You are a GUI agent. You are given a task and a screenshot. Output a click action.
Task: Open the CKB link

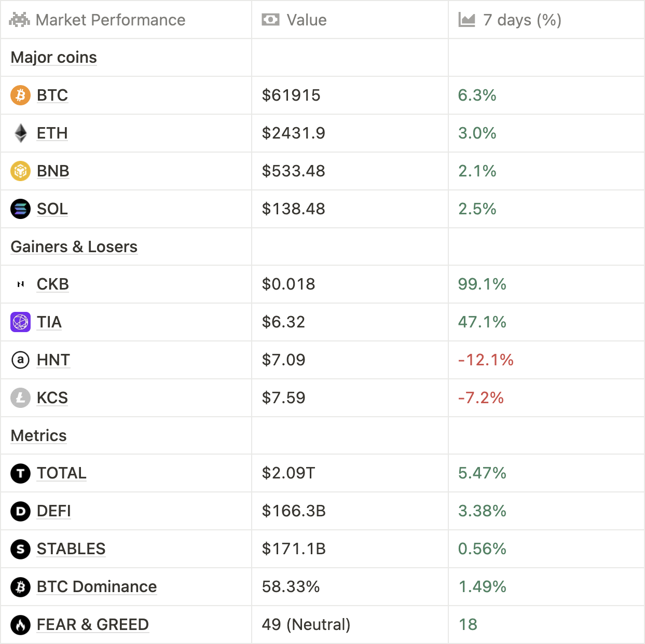coord(53,284)
